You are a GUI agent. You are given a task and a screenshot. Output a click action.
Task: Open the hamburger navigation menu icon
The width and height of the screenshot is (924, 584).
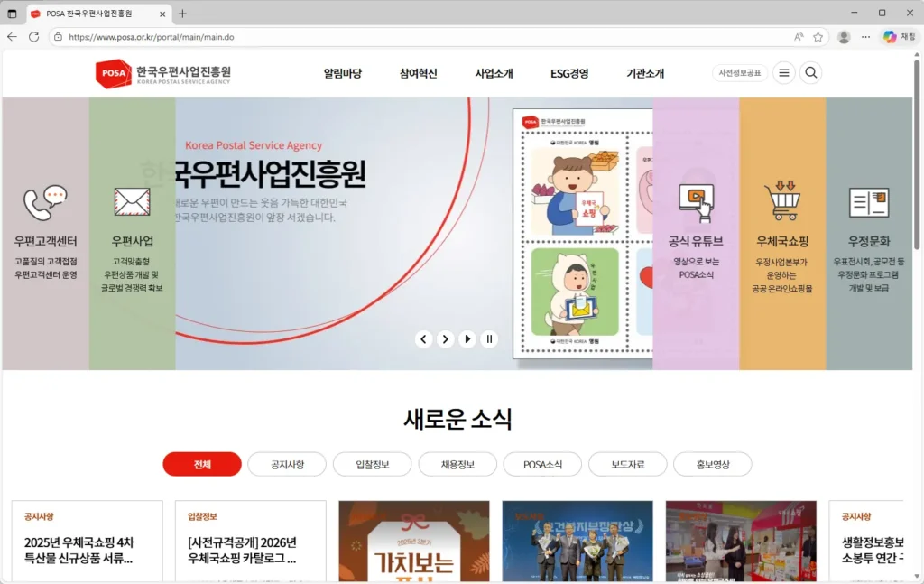(783, 72)
